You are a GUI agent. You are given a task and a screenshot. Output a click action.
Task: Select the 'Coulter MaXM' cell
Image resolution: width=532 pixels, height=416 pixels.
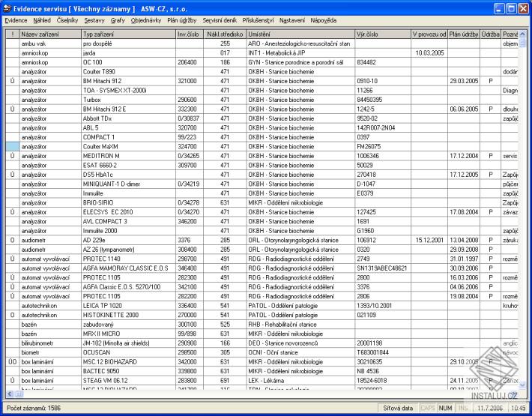click(129, 147)
